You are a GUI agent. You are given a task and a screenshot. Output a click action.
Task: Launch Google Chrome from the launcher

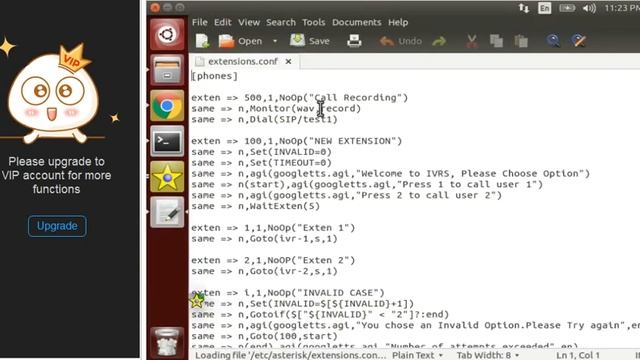[x=167, y=106]
